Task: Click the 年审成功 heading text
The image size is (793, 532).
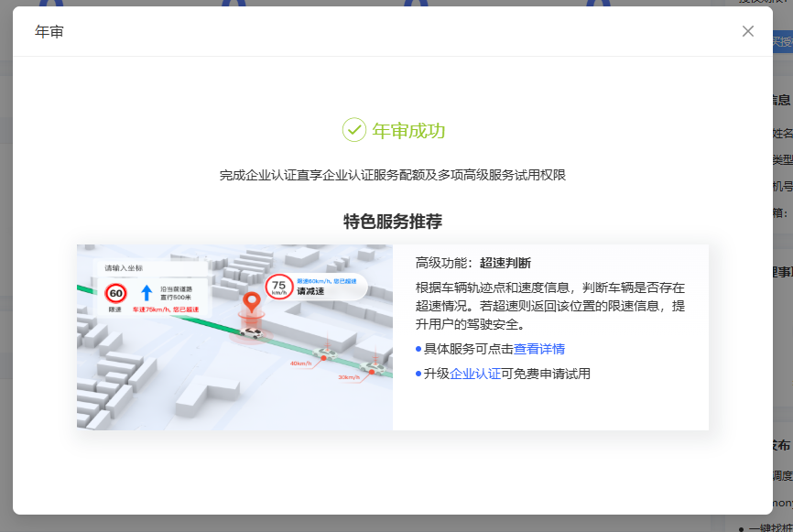Action: (x=408, y=131)
